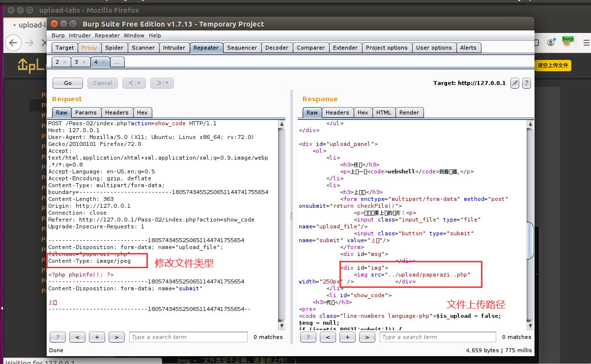This screenshot has height=364, width=591.
Task: Show response HTML tab
Action: click(x=384, y=112)
